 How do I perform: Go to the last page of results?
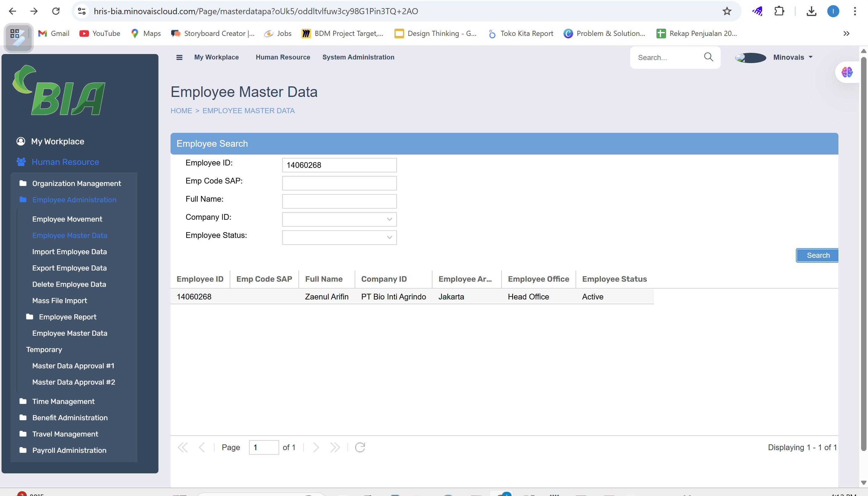pyautogui.click(x=335, y=447)
